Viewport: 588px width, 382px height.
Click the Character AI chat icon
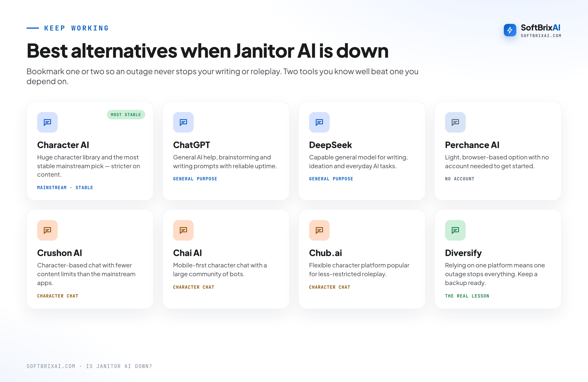(47, 122)
